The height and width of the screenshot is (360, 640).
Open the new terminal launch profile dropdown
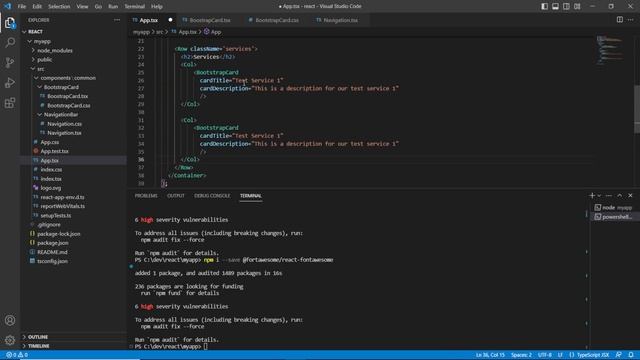[599, 196]
